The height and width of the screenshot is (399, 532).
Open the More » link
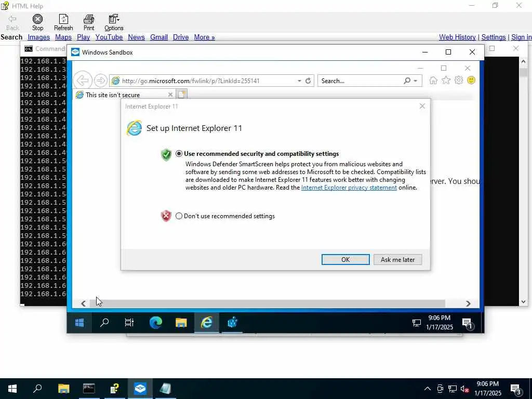[204, 37]
